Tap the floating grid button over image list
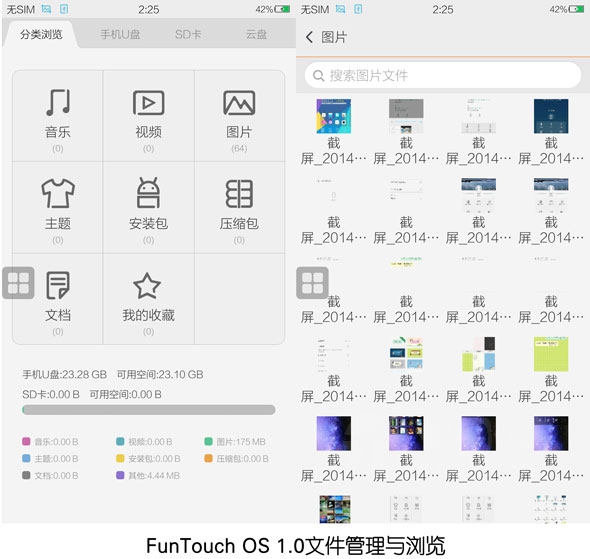 (312, 283)
